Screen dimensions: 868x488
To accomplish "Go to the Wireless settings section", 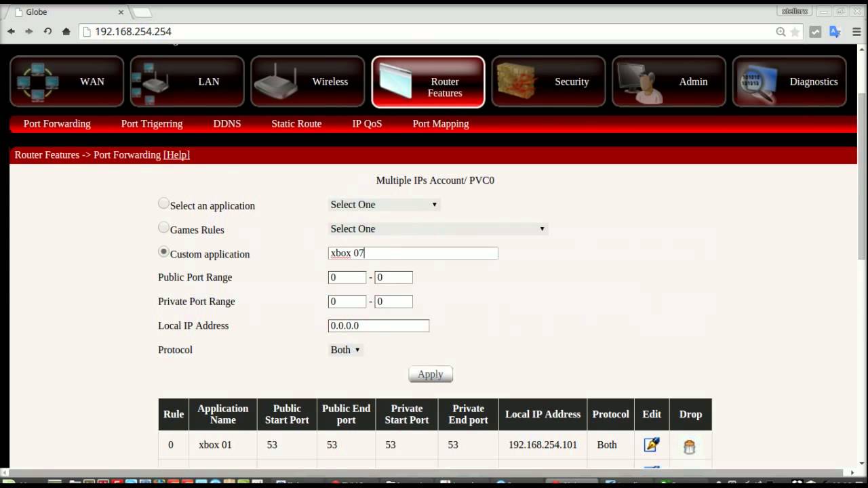I will pos(308,81).
